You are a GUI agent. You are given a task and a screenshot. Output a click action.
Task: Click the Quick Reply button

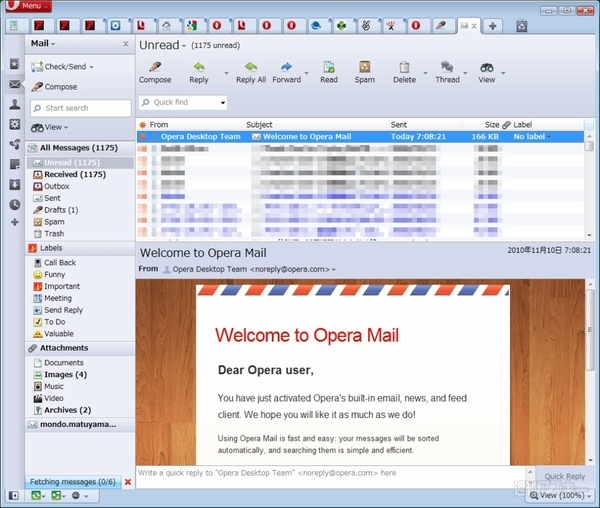click(x=564, y=477)
